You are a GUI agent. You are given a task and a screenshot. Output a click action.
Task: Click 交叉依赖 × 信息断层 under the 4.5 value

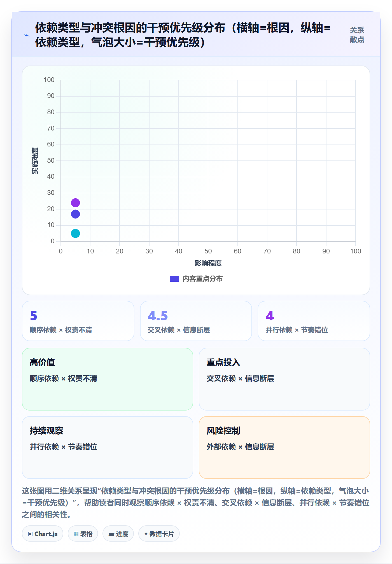coord(179,330)
